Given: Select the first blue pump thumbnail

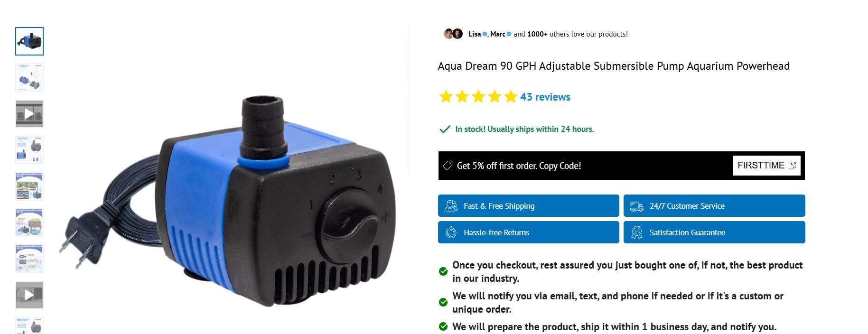Looking at the screenshot, I should coord(29,41).
